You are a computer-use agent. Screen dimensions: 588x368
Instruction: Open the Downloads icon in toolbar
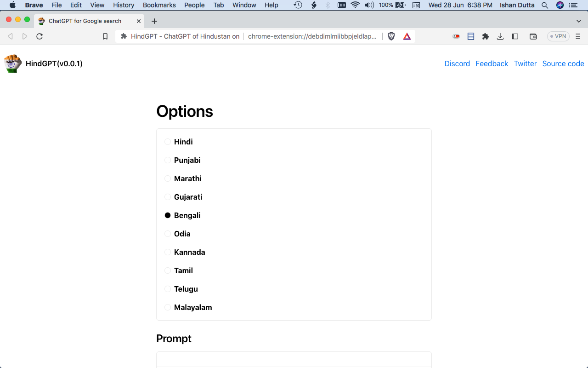pyautogui.click(x=500, y=36)
